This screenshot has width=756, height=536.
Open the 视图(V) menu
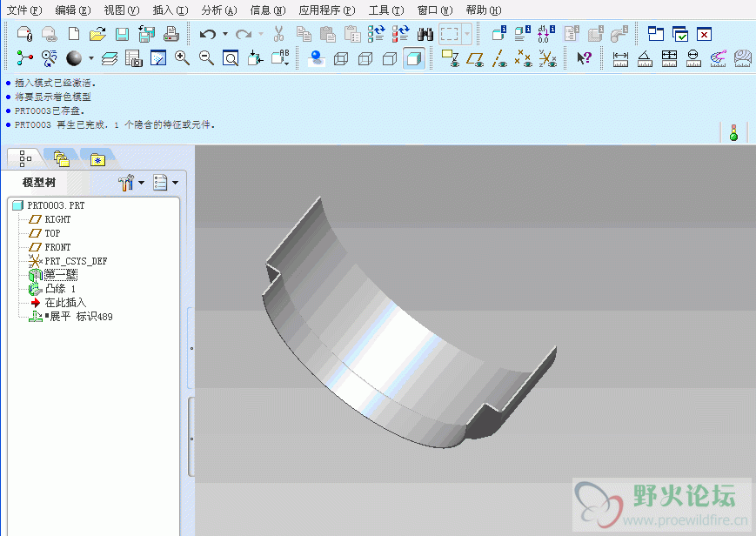pos(122,10)
